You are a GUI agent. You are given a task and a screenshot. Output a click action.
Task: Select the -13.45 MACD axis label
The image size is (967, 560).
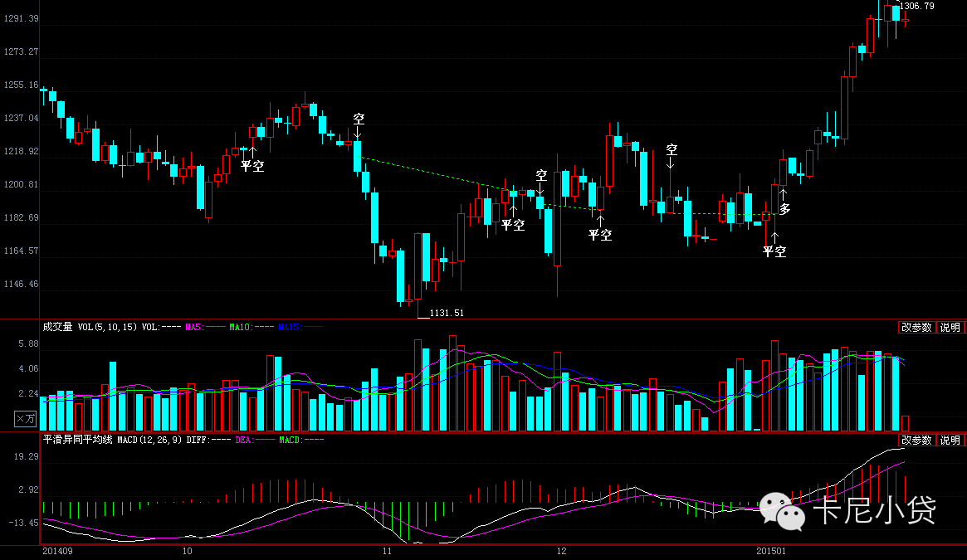(23, 523)
